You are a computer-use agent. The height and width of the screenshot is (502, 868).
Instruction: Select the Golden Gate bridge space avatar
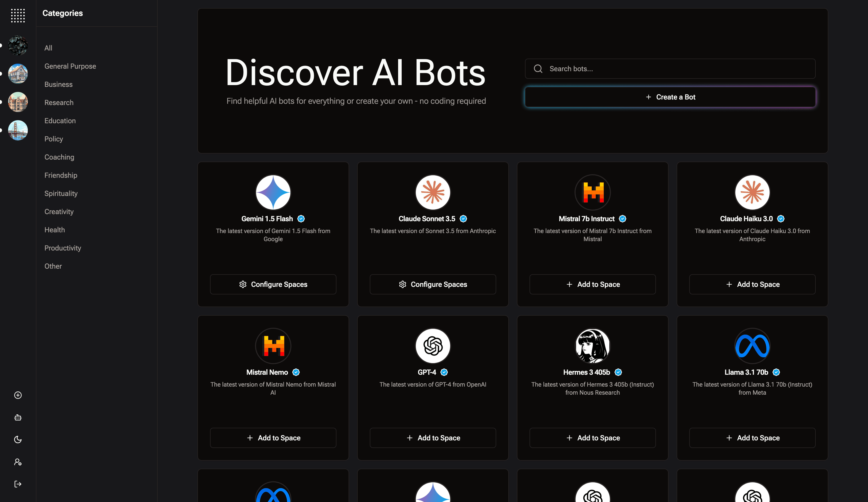18,130
